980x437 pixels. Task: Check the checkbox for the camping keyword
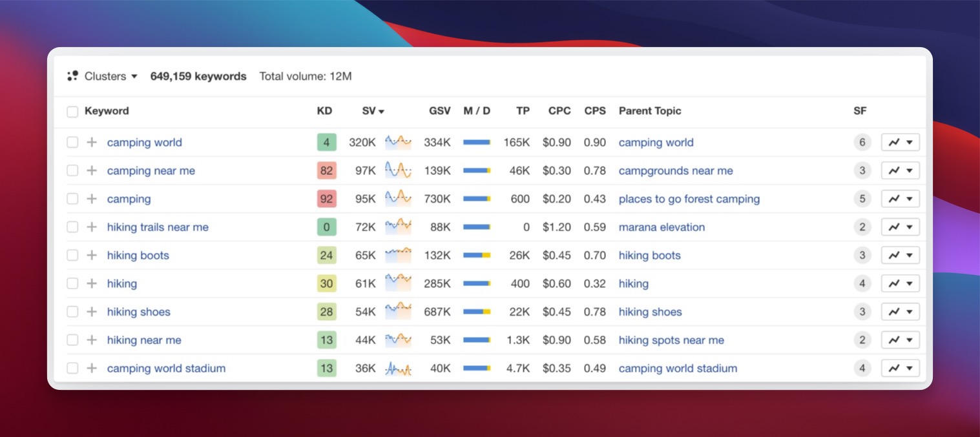pyautogui.click(x=72, y=199)
